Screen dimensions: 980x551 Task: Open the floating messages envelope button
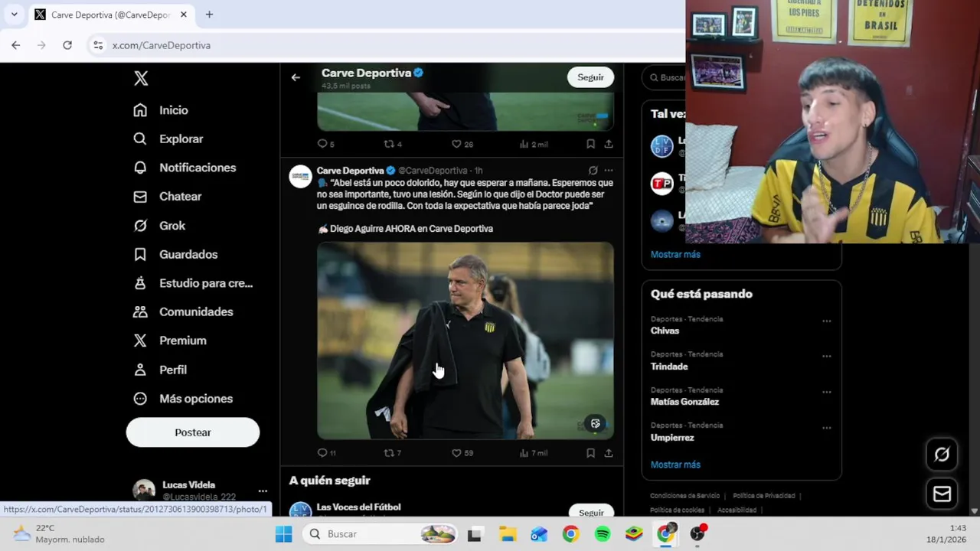(942, 494)
